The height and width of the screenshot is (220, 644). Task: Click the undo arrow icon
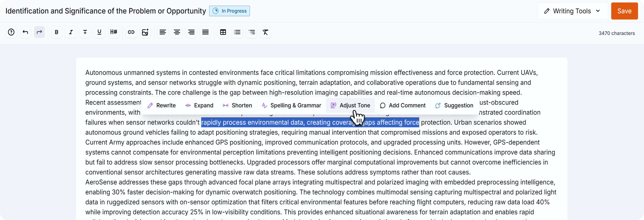coord(25,32)
